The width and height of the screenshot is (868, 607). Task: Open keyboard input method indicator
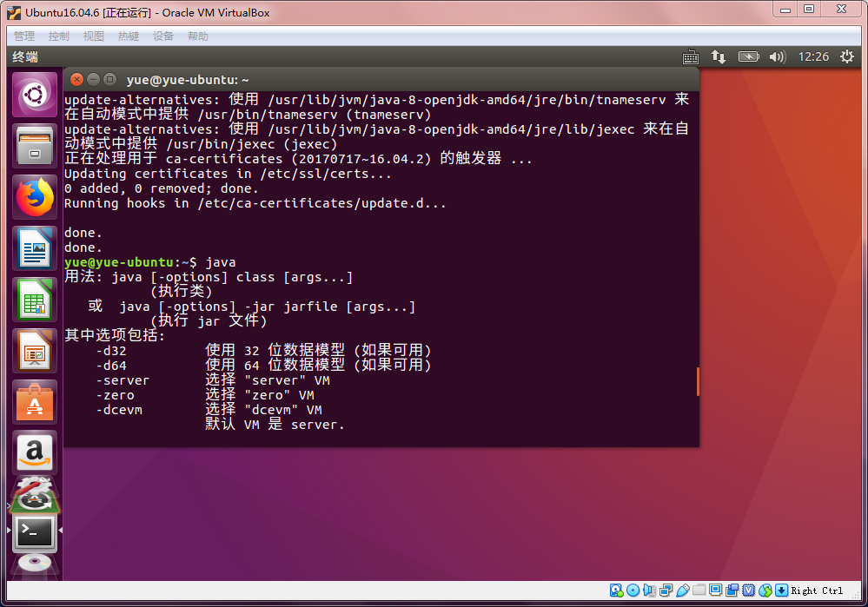pos(690,57)
